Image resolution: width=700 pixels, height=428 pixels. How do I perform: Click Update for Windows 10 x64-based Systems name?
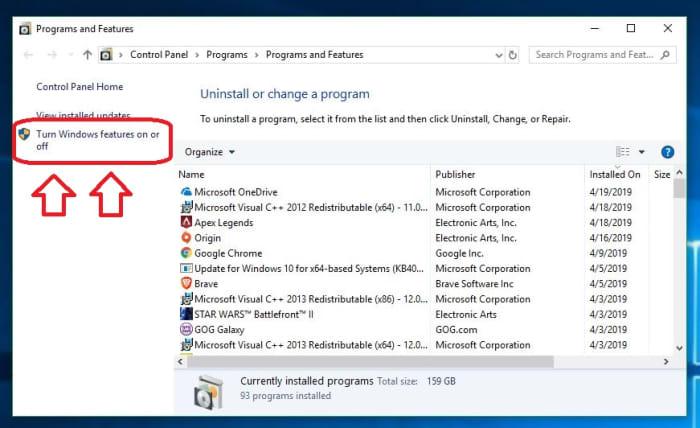(309, 268)
